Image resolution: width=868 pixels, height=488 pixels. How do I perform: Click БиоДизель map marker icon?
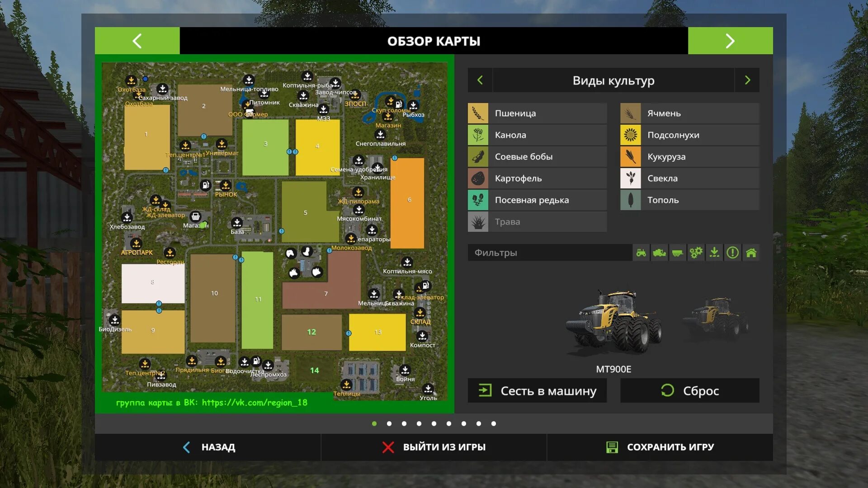tap(115, 320)
